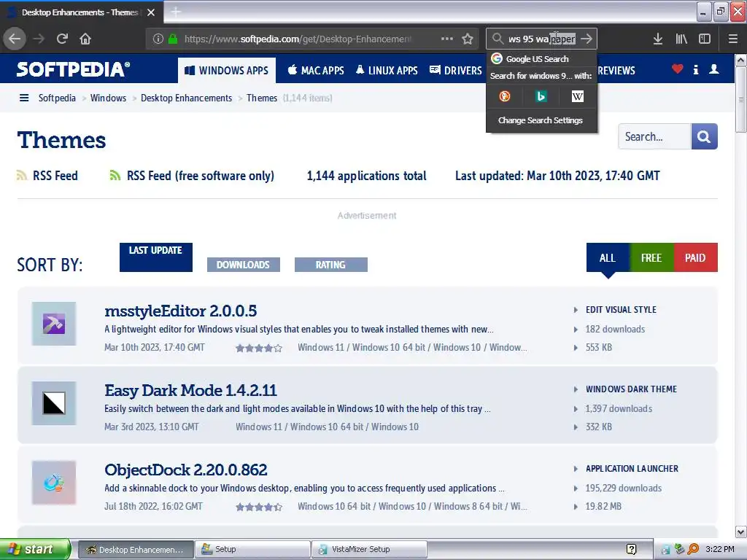Sort by Last Update
Image resolution: width=747 pixels, height=560 pixels.
coord(156,257)
